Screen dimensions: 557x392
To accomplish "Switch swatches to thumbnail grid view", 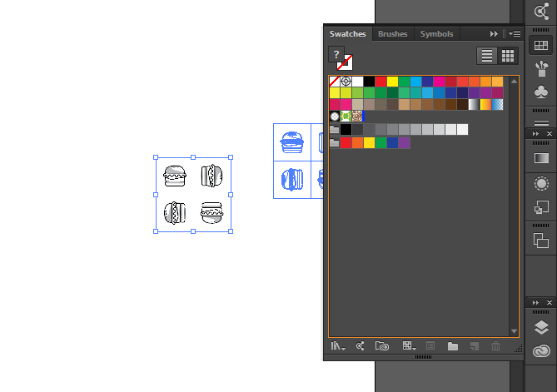I will pyautogui.click(x=508, y=56).
